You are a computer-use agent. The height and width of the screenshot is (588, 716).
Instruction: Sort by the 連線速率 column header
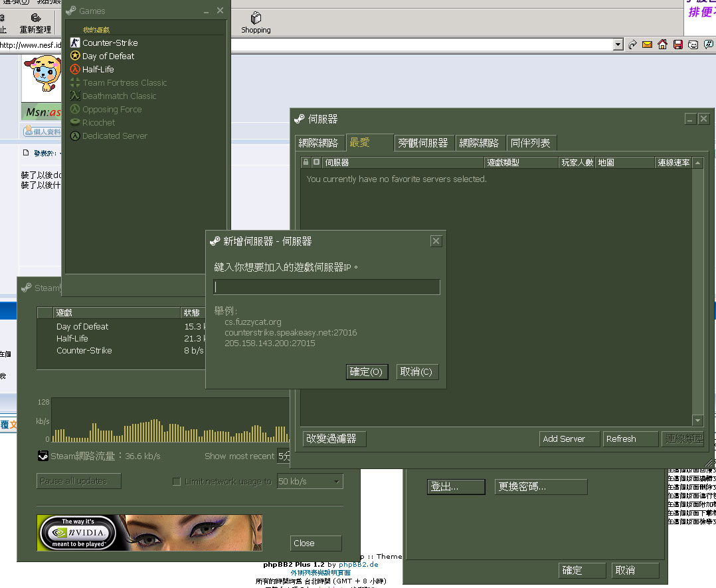pos(673,162)
